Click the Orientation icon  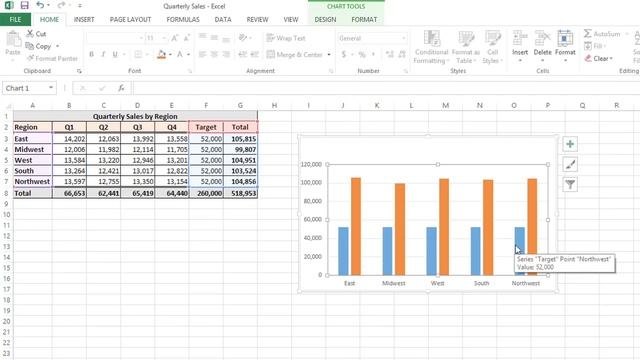click(243, 38)
